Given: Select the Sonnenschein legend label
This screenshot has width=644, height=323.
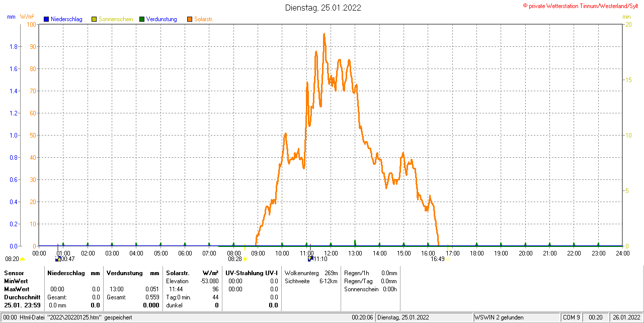Looking at the screenshot, I should click(x=116, y=19).
